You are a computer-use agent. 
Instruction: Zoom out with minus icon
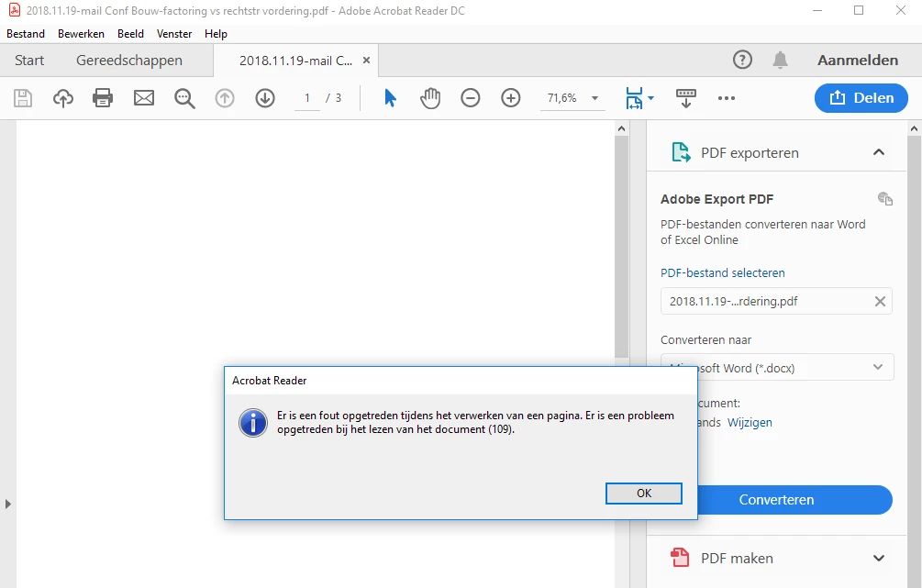pyautogui.click(x=471, y=98)
